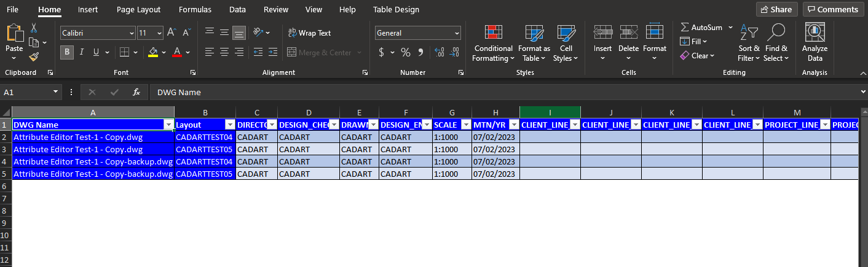This screenshot has height=267, width=868.
Task: Open the Font name dropdown
Action: pos(132,33)
